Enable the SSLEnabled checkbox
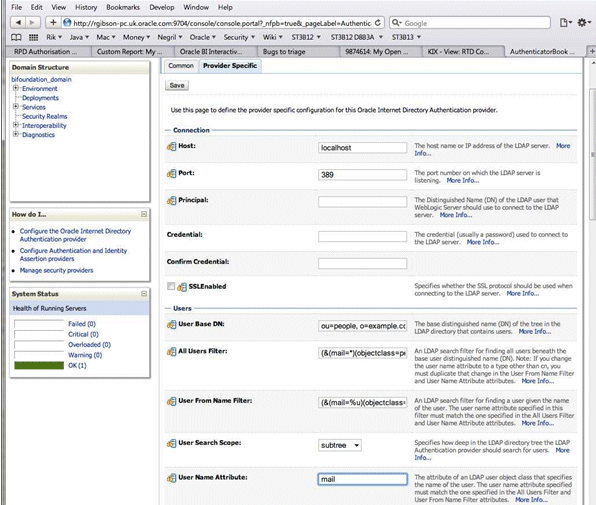The image size is (596, 505). [x=171, y=286]
